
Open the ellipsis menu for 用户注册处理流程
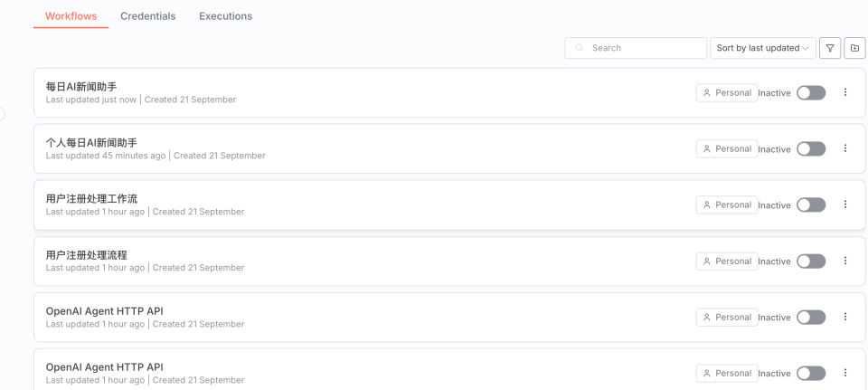pos(845,261)
